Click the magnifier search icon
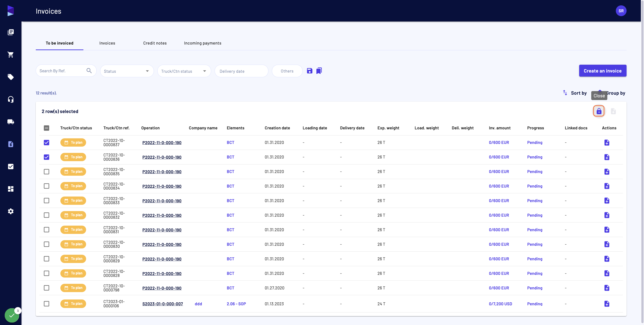The height and width of the screenshot is (325, 644). click(x=89, y=71)
